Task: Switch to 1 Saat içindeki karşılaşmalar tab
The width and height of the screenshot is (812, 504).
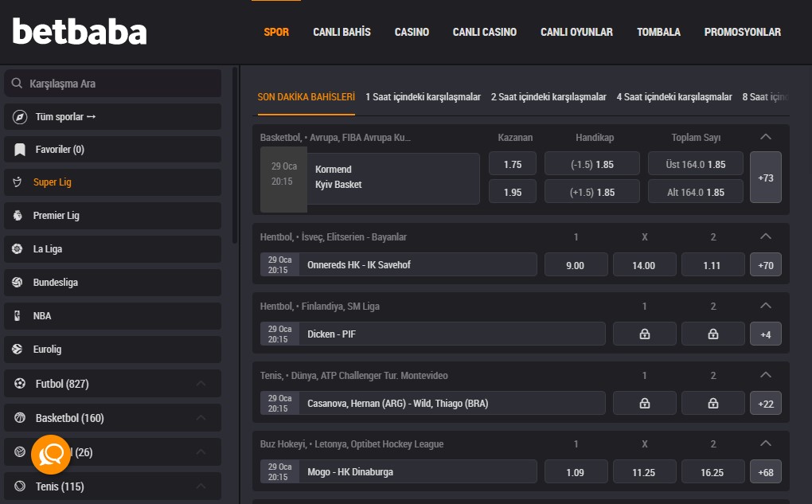Action: pos(423,97)
